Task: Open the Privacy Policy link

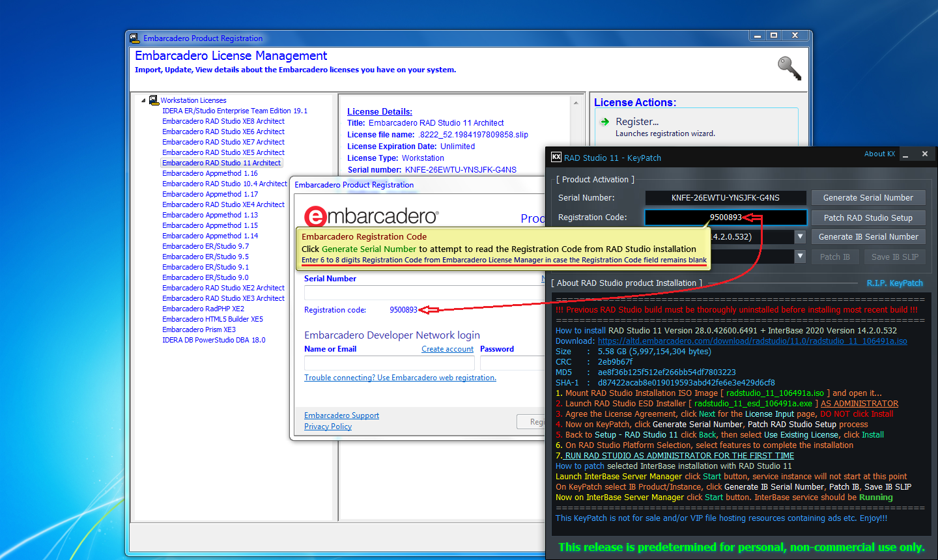Action: tap(328, 427)
